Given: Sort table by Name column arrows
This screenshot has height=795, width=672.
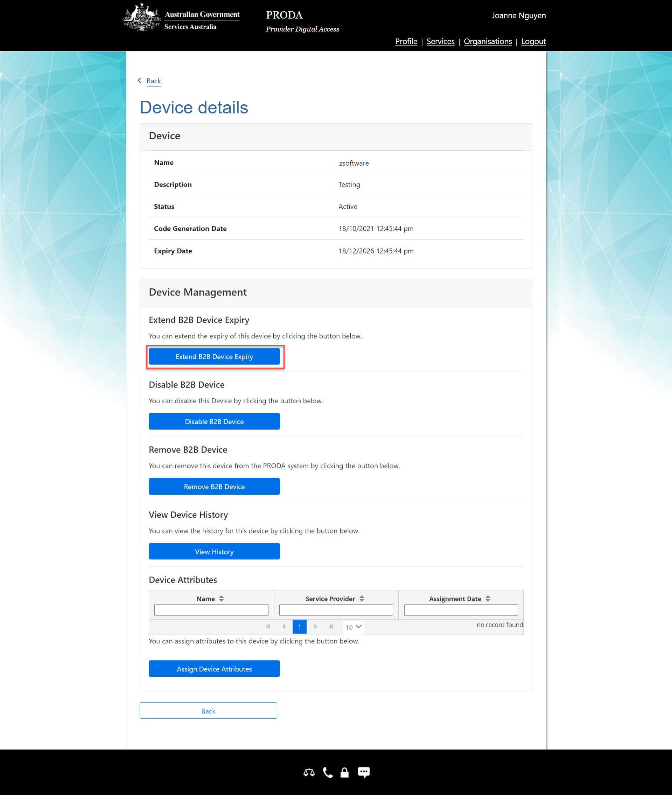Looking at the screenshot, I should coord(221,599).
